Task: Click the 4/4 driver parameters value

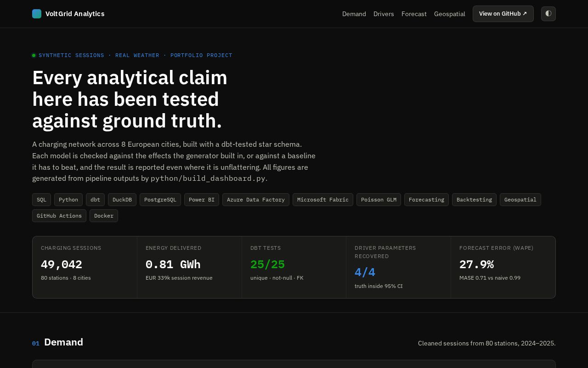Action: pyautogui.click(x=365, y=273)
